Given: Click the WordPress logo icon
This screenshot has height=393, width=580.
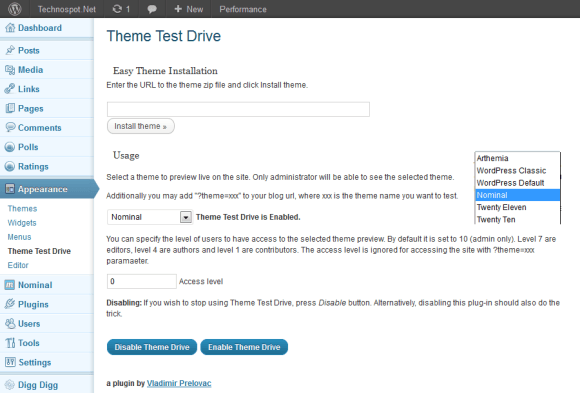Looking at the screenshot, I should click(15, 9).
